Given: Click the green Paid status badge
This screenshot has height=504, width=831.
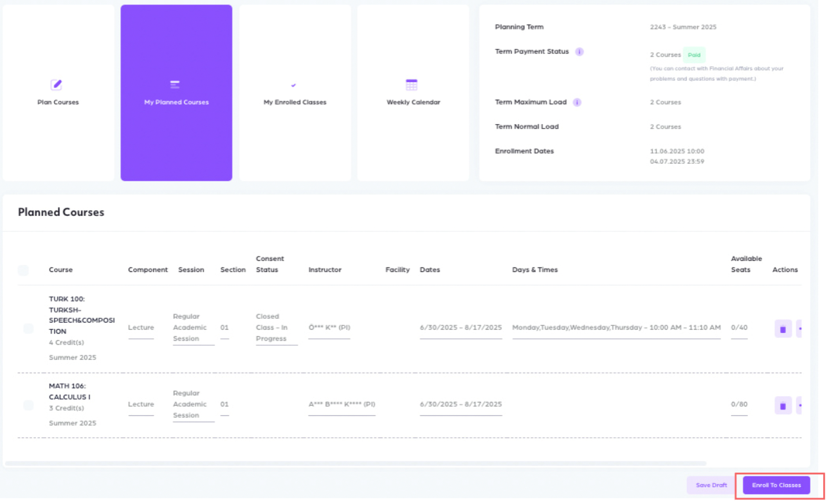Looking at the screenshot, I should pyautogui.click(x=694, y=55).
